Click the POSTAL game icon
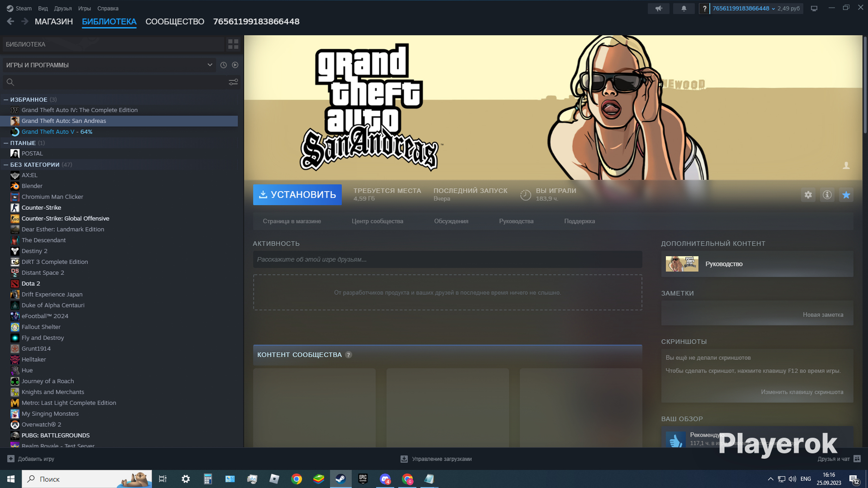868x488 pixels. (x=15, y=153)
